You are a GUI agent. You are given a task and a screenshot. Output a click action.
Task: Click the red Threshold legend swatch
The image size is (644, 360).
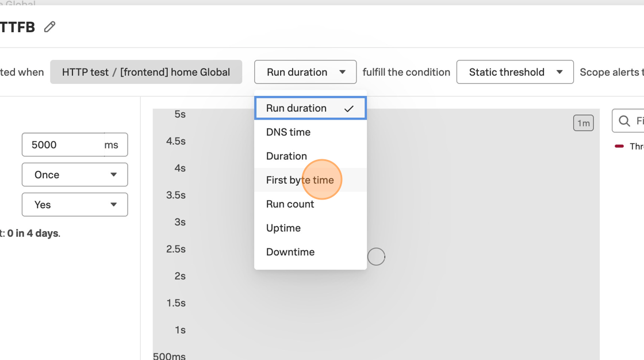(619, 146)
